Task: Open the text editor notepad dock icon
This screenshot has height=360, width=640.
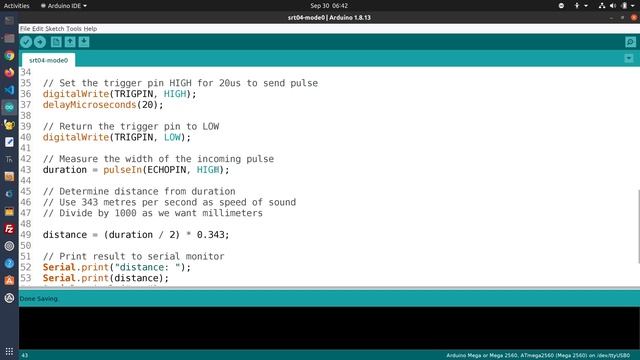Action: (x=9, y=142)
